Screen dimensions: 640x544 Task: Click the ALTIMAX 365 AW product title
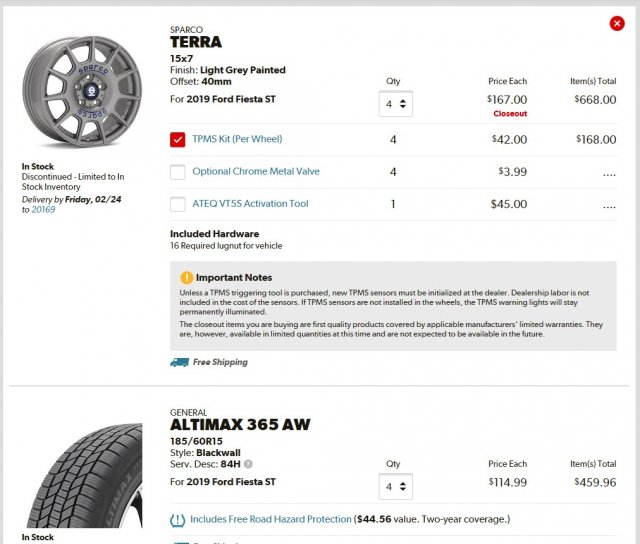240,425
